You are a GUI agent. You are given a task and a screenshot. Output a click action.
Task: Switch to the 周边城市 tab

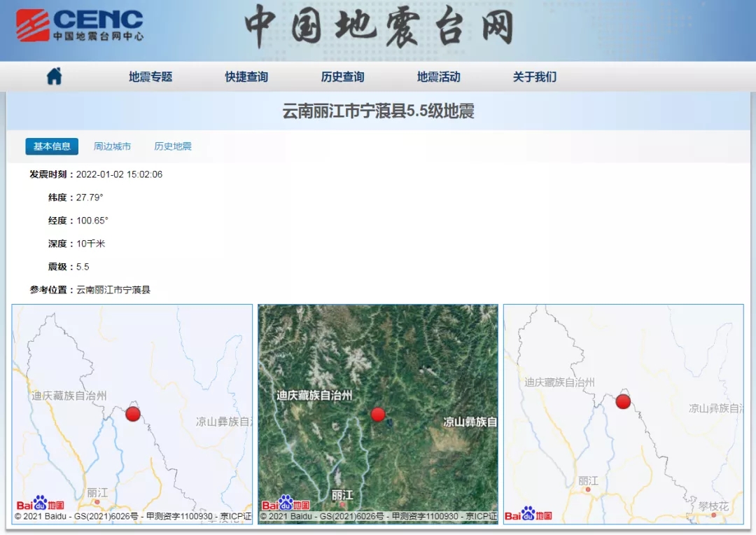[x=112, y=146]
